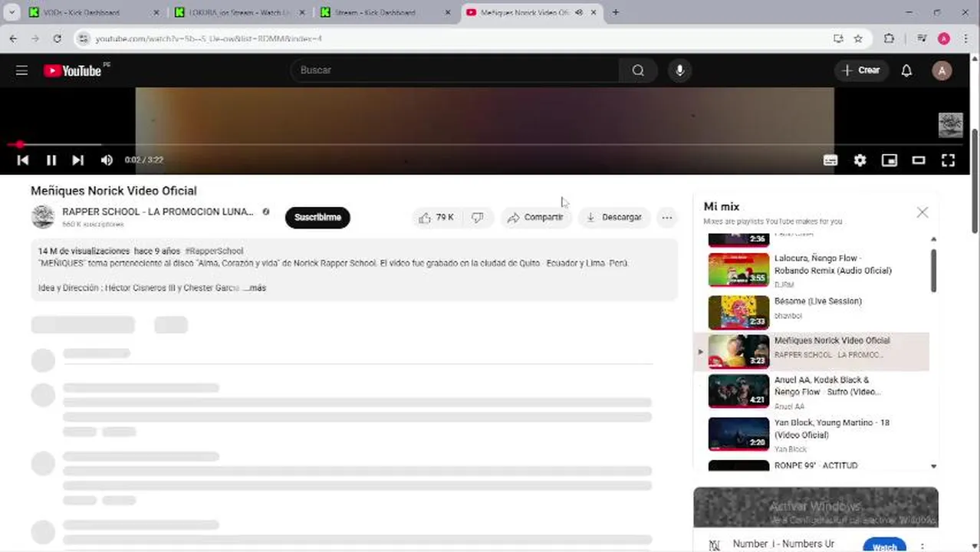Viewport: 980px width, 552px height.
Task: Open the account avatar menu
Action: coord(942,71)
